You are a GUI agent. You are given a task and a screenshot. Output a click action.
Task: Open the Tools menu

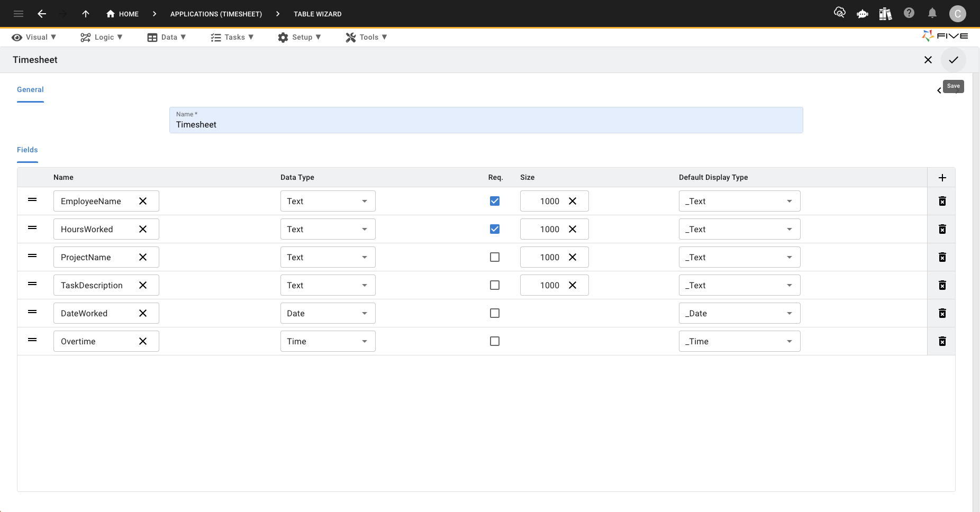tap(366, 37)
